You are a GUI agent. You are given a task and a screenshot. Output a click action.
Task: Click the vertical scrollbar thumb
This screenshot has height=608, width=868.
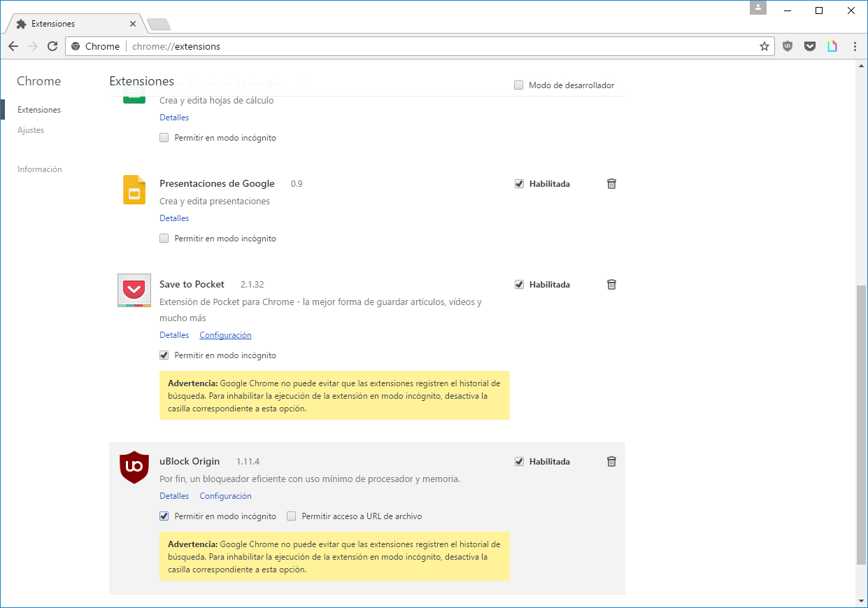pyautogui.click(x=860, y=423)
